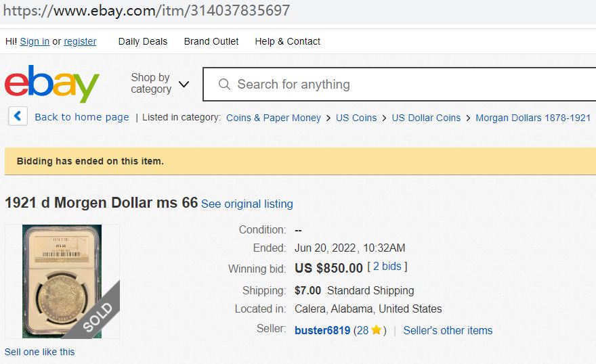Click the eBay logo
Screen dimensions: 596x364
click(51, 84)
